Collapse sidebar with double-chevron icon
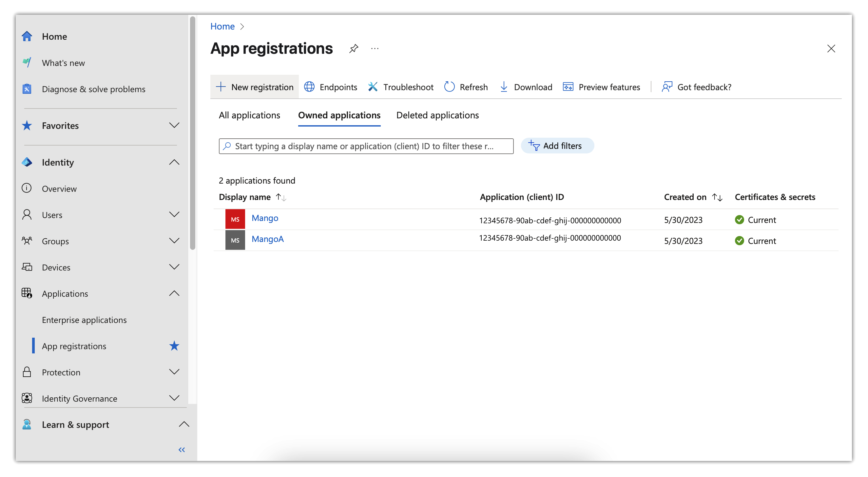This screenshot has width=868, height=477. pyautogui.click(x=182, y=450)
